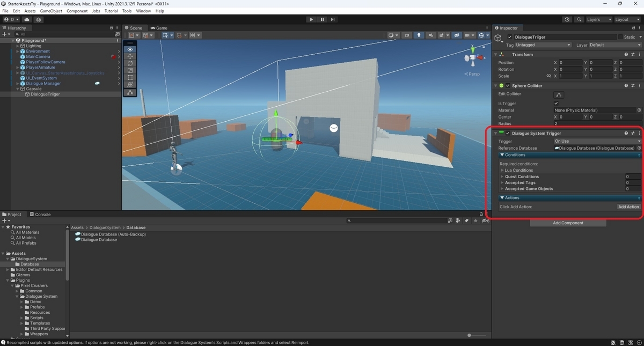This screenshot has height=346, width=644.
Task: Select the Rect Transform tool
Action: point(129,77)
